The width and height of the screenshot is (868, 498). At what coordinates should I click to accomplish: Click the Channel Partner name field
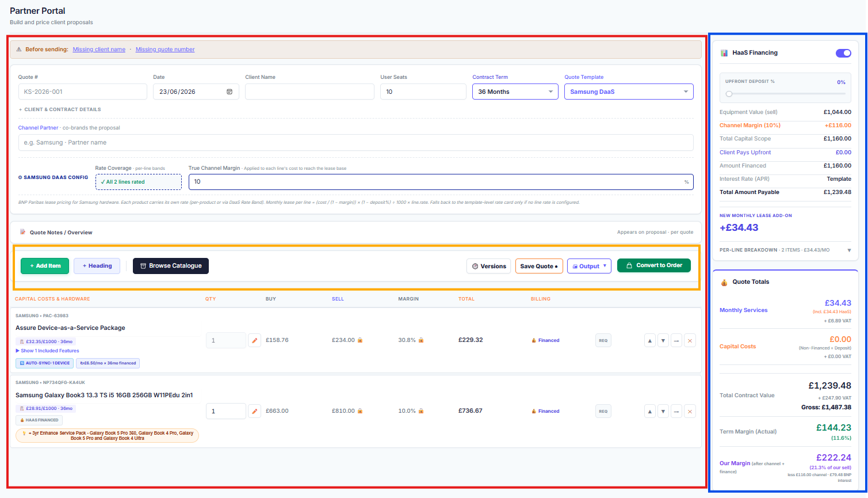[355, 142]
